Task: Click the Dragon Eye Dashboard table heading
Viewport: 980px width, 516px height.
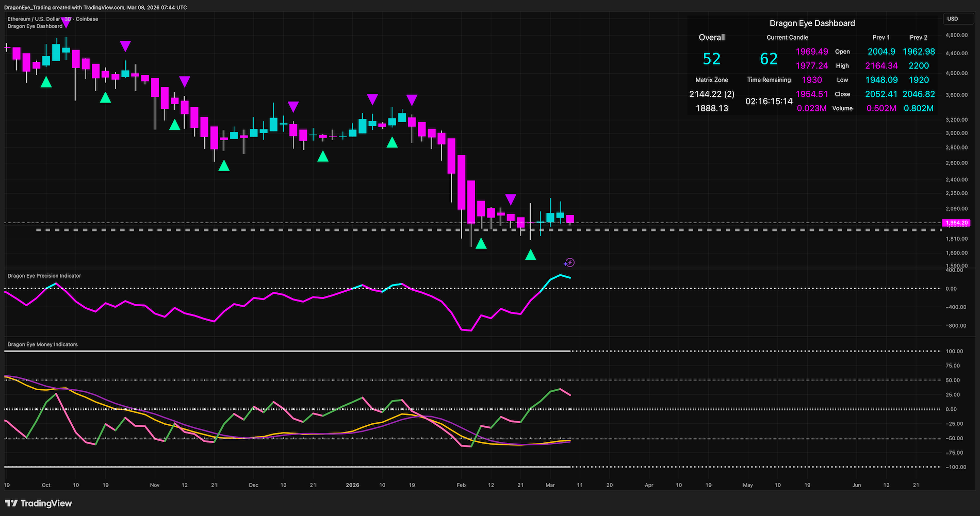Action: [812, 23]
